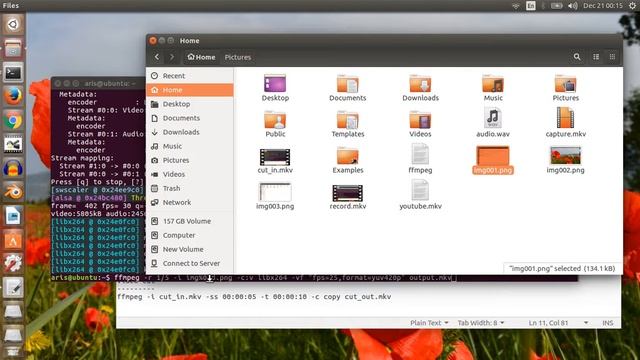The image size is (640, 360).
Task: Go back with the left arrow button
Action: (x=157, y=57)
